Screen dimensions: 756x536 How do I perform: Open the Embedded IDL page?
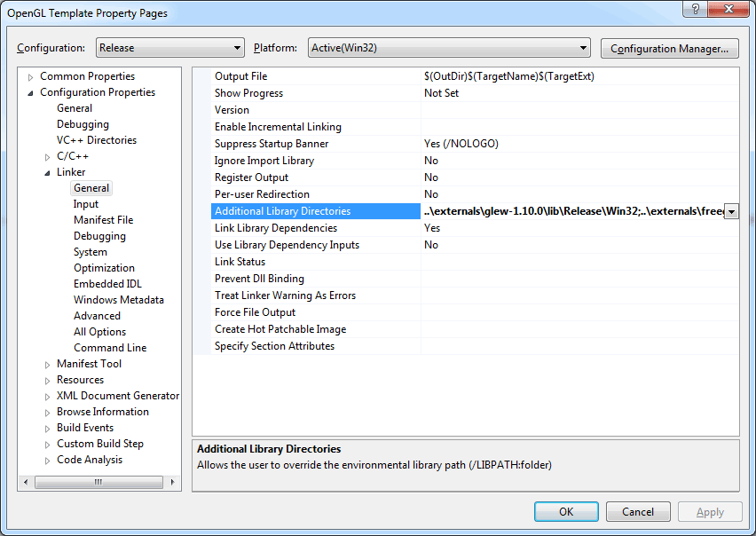(107, 283)
